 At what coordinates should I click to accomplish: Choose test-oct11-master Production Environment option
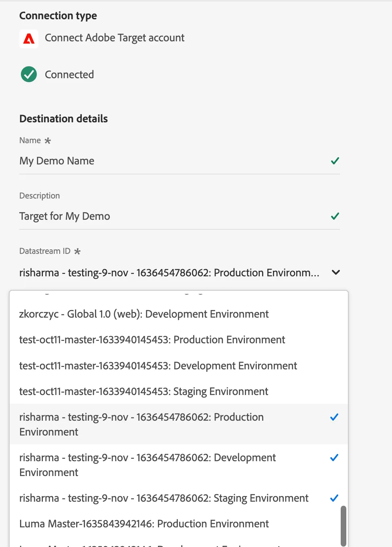pos(179,340)
